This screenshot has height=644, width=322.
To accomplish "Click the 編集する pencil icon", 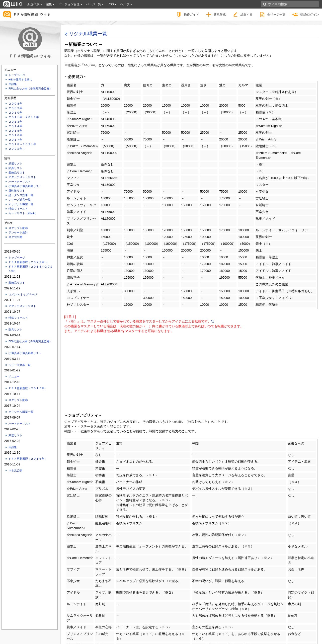I will pos(235,15).
